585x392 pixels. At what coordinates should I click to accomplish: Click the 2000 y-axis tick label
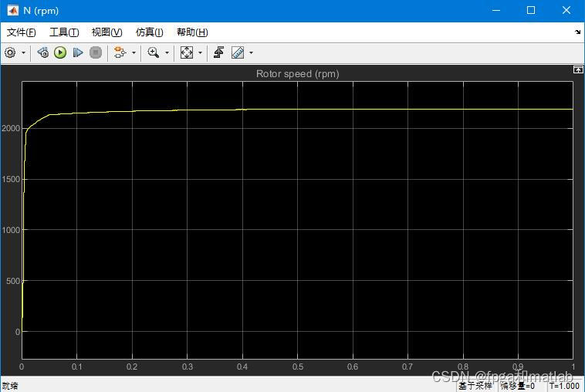11,128
